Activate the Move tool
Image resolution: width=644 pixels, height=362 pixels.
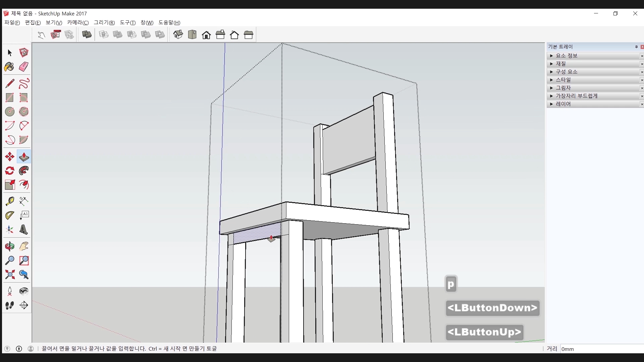(x=9, y=157)
